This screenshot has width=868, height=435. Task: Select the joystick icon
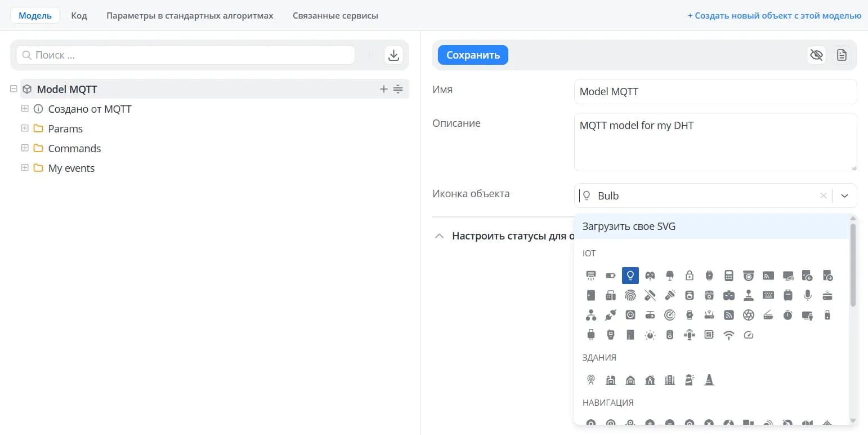pyautogui.click(x=749, y=295)
